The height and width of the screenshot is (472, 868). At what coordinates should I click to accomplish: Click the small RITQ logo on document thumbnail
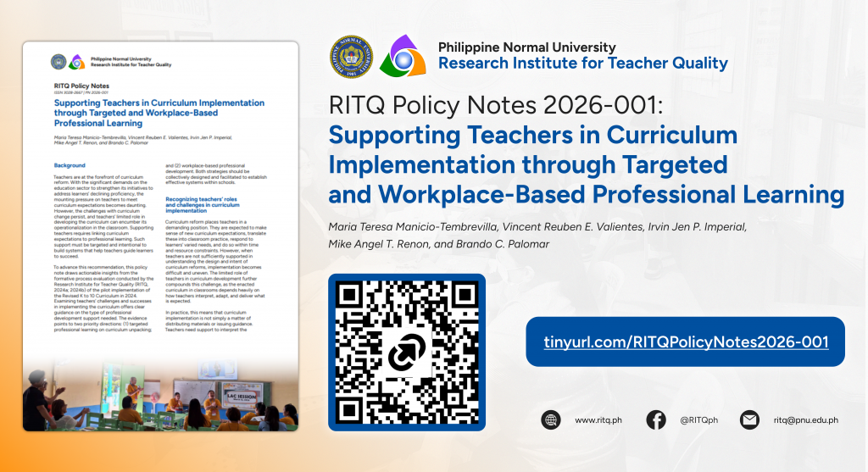coord(77,62)
